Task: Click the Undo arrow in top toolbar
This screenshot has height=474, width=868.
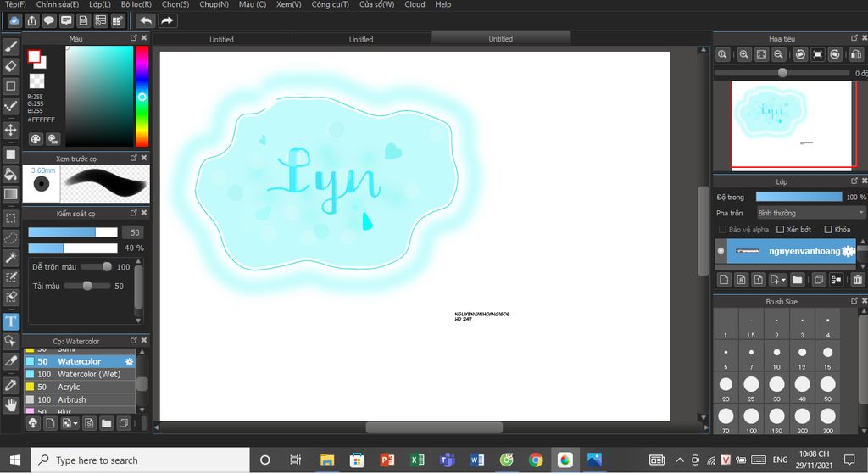Action: tap(146, 21)
